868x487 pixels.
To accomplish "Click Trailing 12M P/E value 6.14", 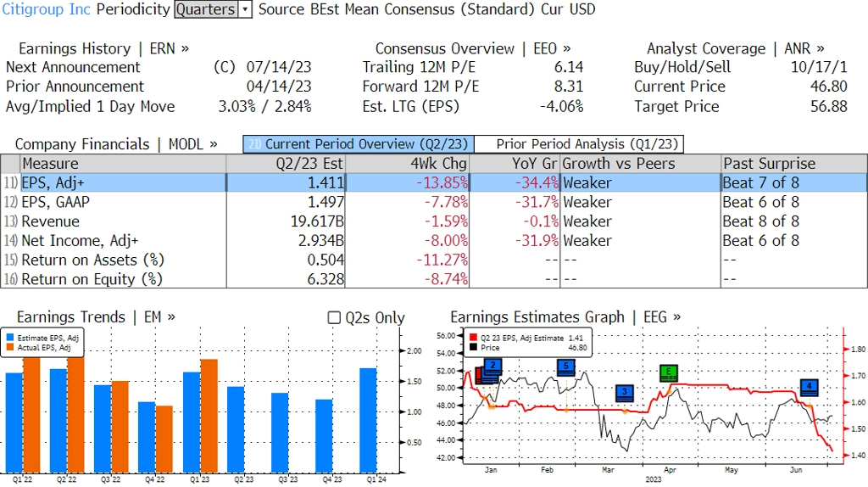I will 569,67.
